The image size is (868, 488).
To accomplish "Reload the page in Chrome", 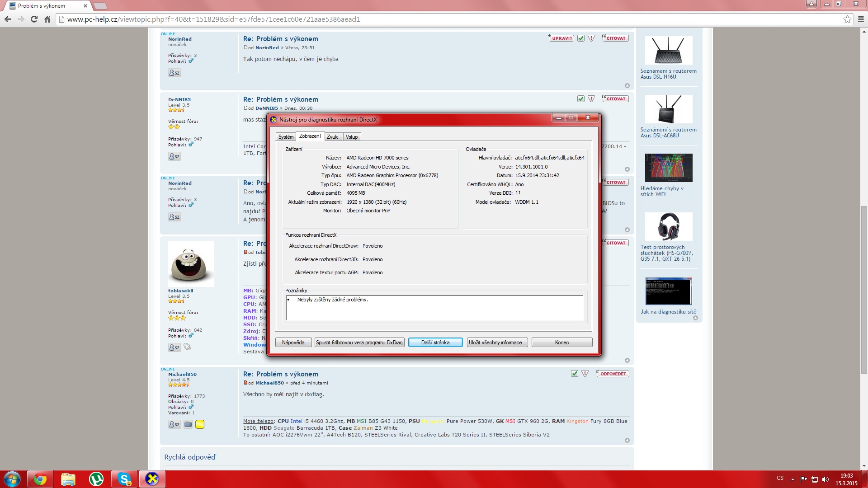I will [34, 19].
